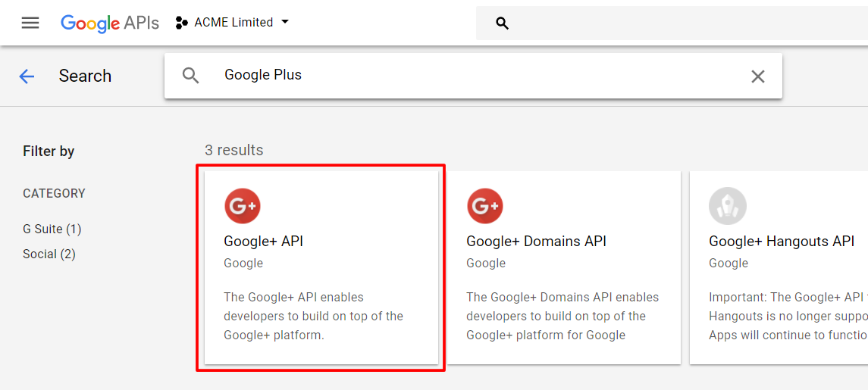Screen dimensions: 868x390
Task: Click Google vendor label under Domains API
Action: 486,264
